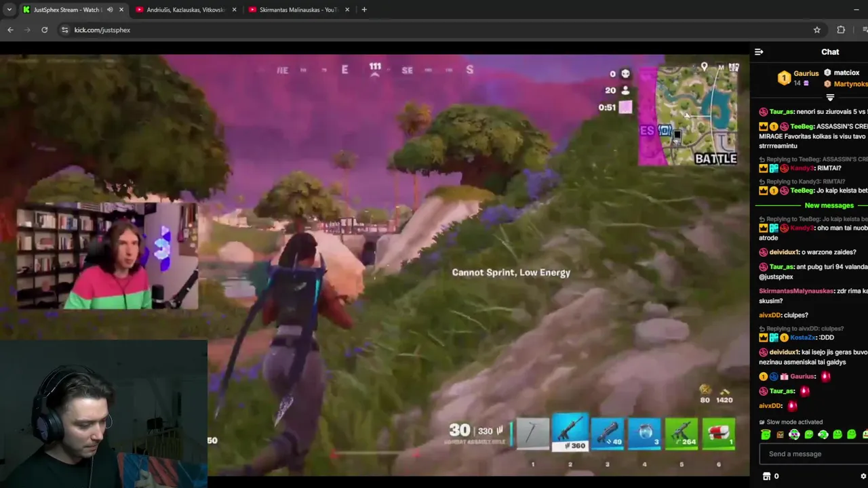The image size is (868, 488).
Task: Click username deividux1 on the warzone message
Action: point(785,252)
